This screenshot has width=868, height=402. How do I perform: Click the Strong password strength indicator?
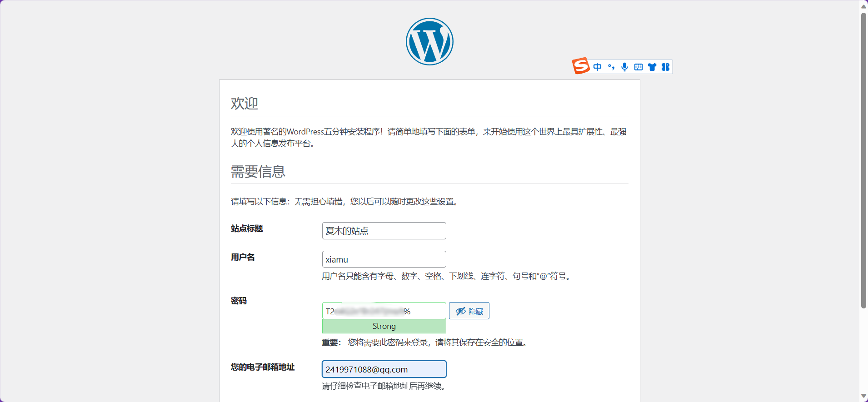coord(384,326)
